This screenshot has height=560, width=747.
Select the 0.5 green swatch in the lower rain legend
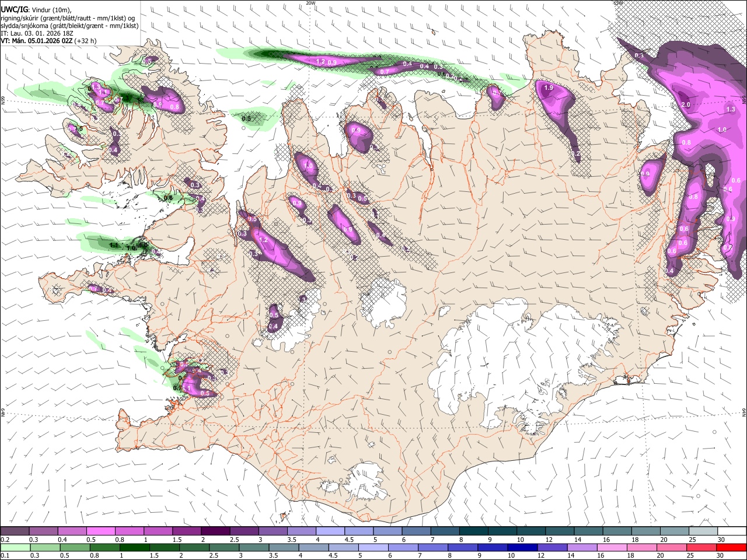point(75,547)
